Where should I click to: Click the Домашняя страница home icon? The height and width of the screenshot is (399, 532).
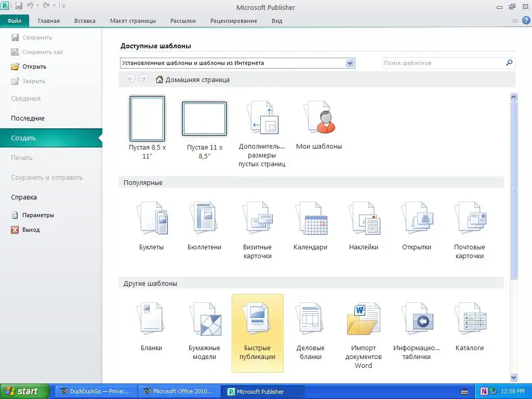[159, 79]
